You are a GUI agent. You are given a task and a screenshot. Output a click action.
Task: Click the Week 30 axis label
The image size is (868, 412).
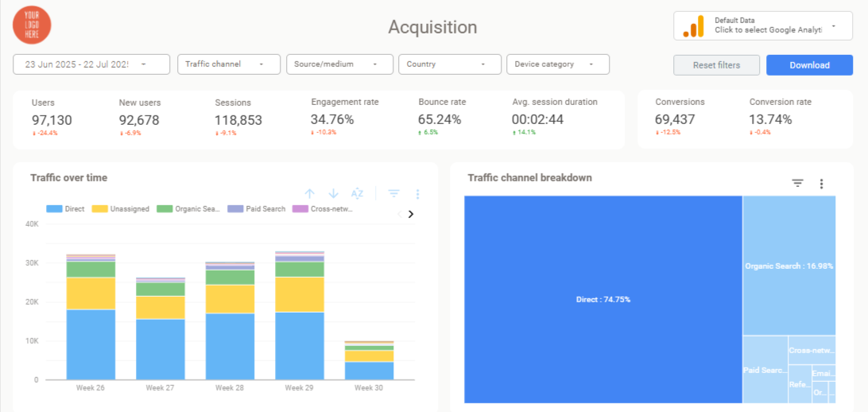[369, 388]
